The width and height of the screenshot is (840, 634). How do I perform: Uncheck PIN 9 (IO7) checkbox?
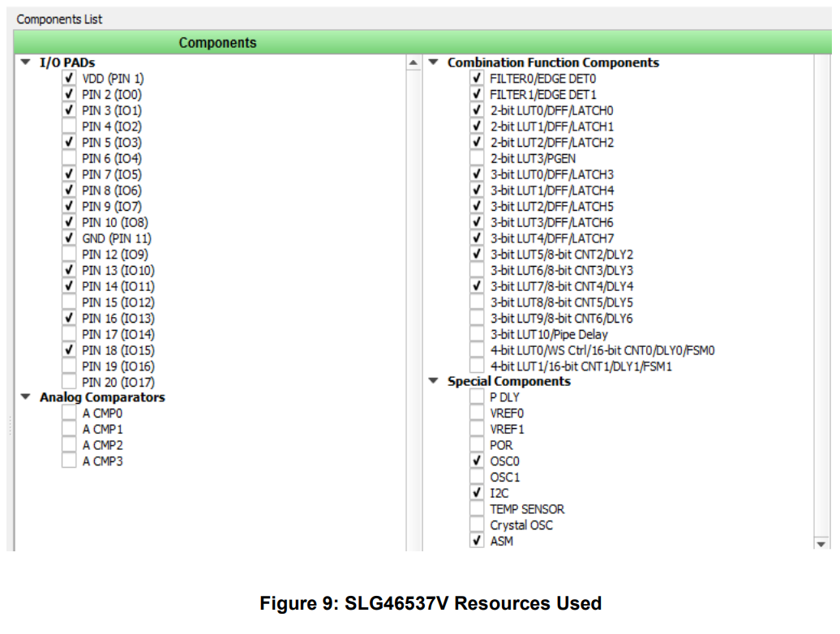pos(69,206)
